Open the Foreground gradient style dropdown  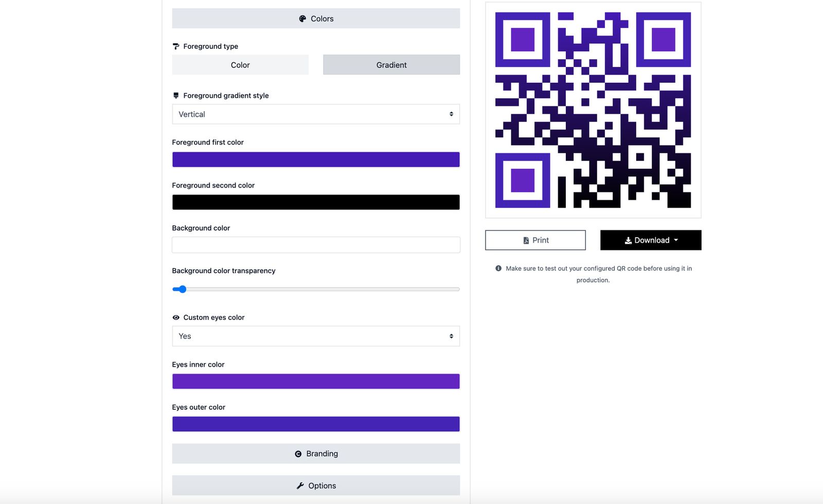point(316,114)
